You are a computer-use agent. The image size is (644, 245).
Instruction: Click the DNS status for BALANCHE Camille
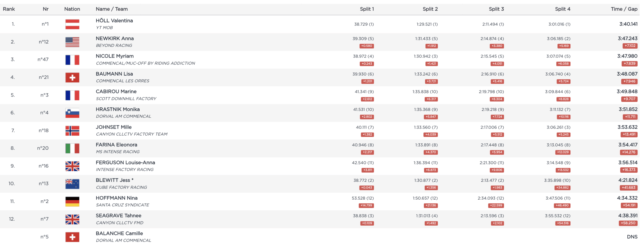(x=632, y=237)
